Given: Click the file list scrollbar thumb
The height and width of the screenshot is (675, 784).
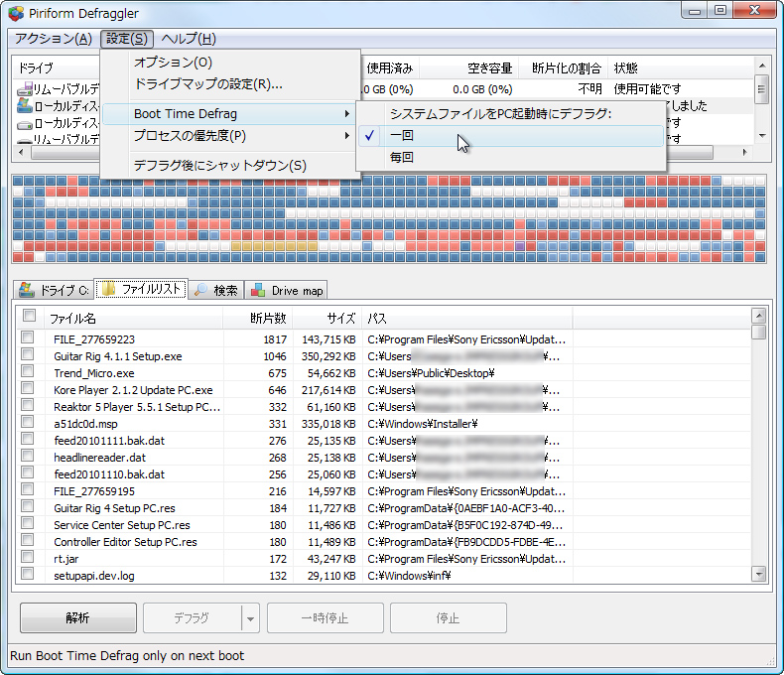Looking at the screenshot, I should pyautogui.click(x=759, y=332).
